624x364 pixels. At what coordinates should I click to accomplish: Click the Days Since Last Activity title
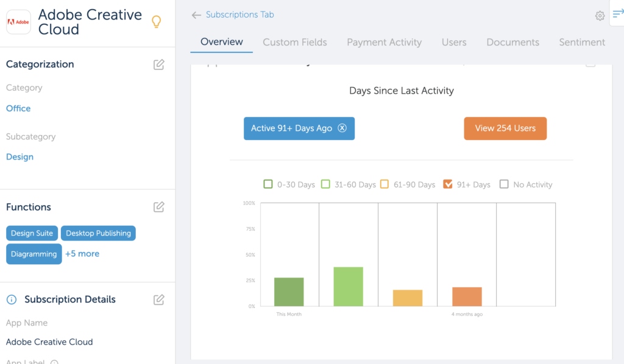point(402,91)
